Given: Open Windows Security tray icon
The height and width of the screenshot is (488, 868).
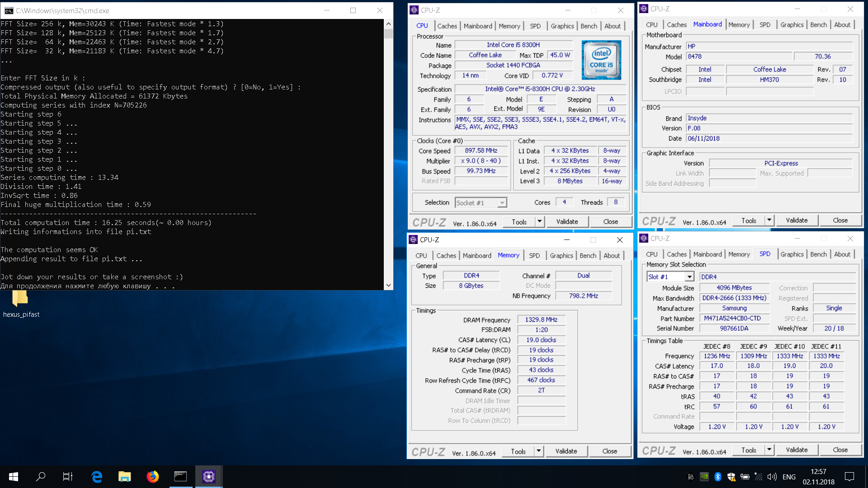Looking at the screenshot, I should [731, 477].
